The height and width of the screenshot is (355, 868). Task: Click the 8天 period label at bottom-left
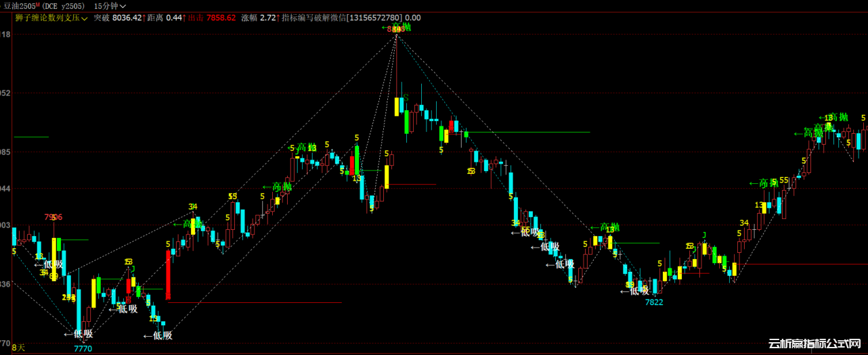point(18,348)
